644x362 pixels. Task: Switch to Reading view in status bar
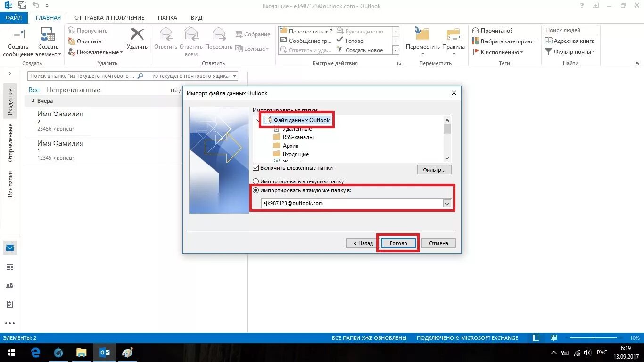click(553, 338)
